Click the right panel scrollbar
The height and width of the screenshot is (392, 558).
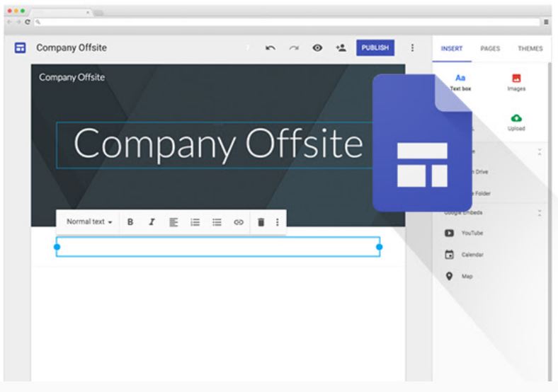coord(549,221)
